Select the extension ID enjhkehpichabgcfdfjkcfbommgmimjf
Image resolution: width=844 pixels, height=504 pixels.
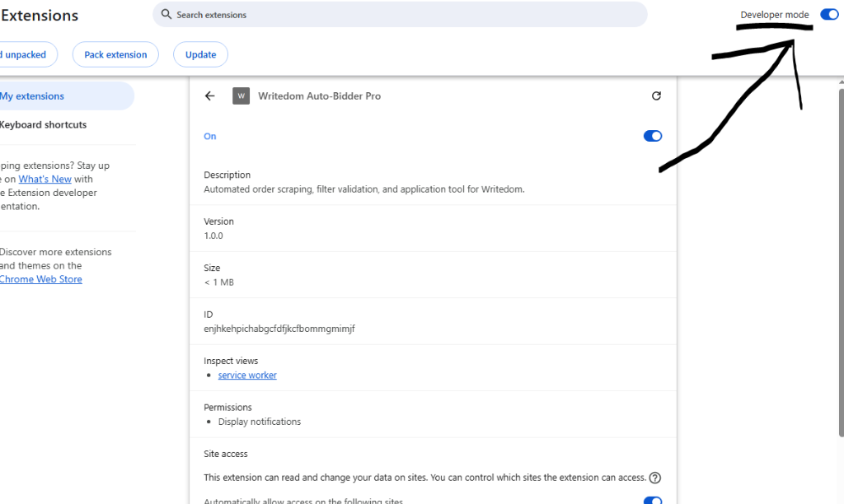(279, 329)
